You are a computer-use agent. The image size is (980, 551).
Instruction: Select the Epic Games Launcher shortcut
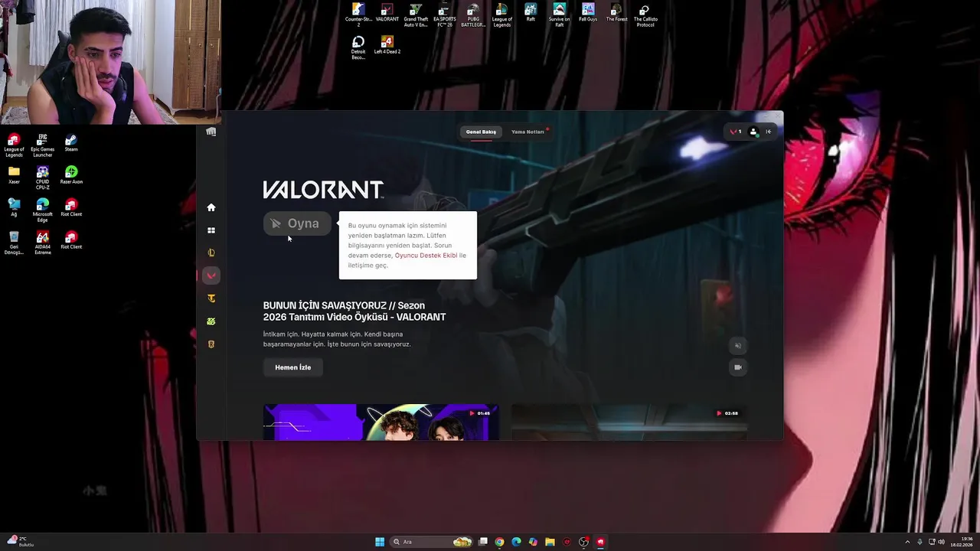(x=43, y=145)
